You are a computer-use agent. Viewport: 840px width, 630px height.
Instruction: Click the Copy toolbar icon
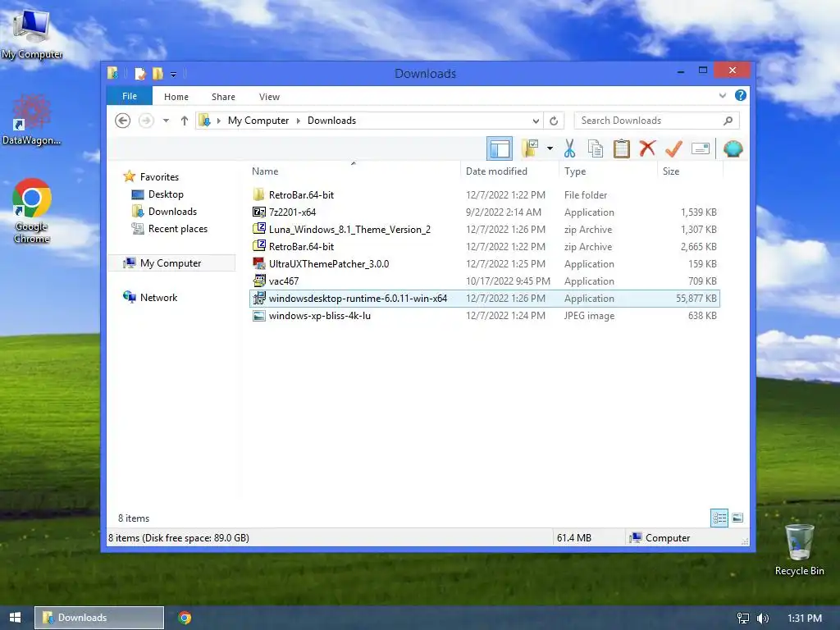(x=596, y=148)
